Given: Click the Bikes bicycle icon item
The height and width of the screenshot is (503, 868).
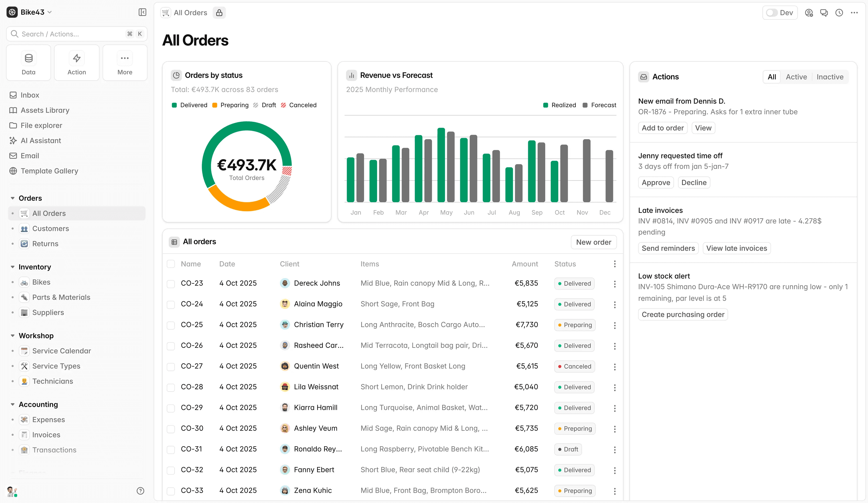Looking at the screenshot, I should [x=24, y=282].
